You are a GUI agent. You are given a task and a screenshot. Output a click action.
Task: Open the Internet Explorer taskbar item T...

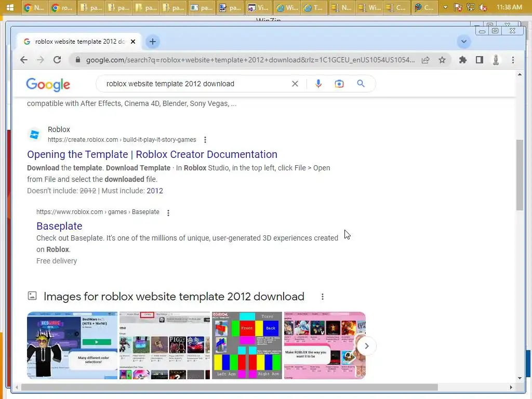coord(313,7)
